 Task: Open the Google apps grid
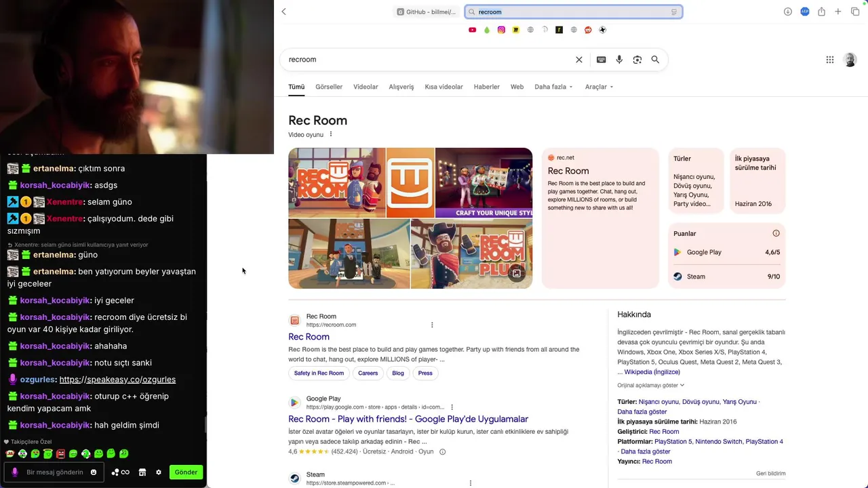(x=830, y=60)
